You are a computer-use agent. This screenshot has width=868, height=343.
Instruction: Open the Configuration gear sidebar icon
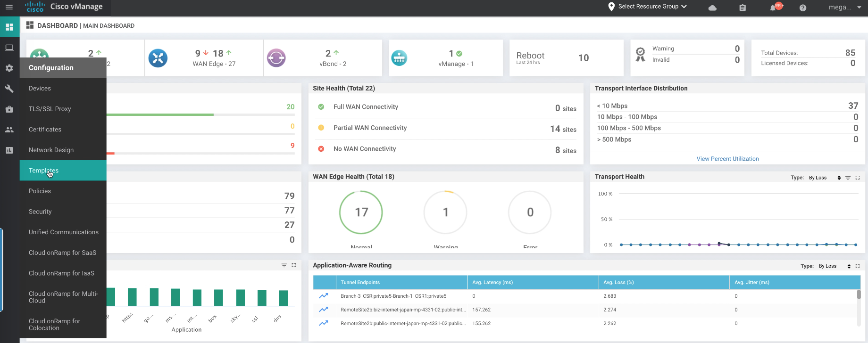[x=9, y=68]
